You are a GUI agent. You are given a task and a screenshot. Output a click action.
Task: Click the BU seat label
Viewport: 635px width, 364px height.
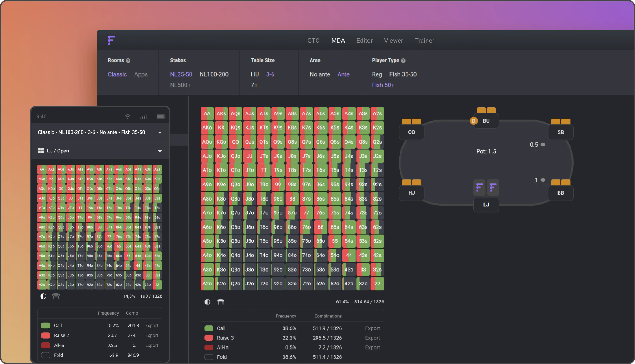click(x=486, y=121)
